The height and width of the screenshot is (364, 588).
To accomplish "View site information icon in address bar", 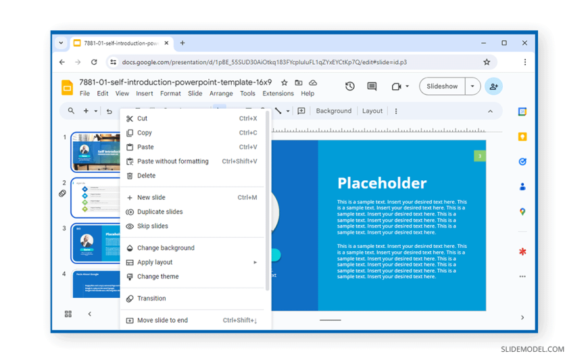I will [x=114, y=62].
